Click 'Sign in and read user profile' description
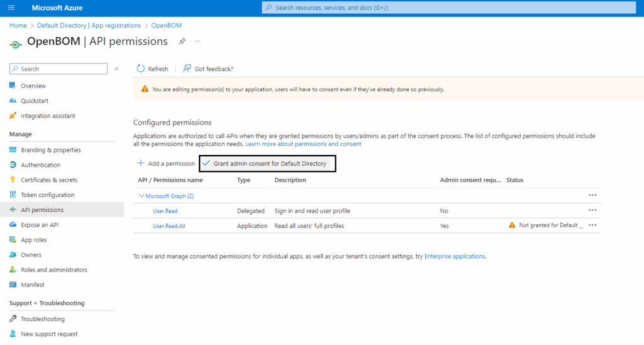644x345 pixels. pyautogui.click(x=312, y=211)
